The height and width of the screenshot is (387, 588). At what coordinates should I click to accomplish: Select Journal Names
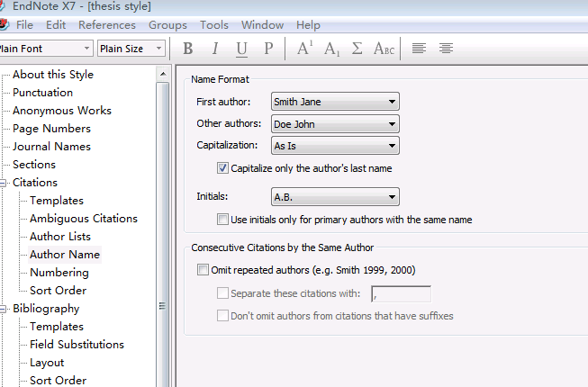pos(51,147)
